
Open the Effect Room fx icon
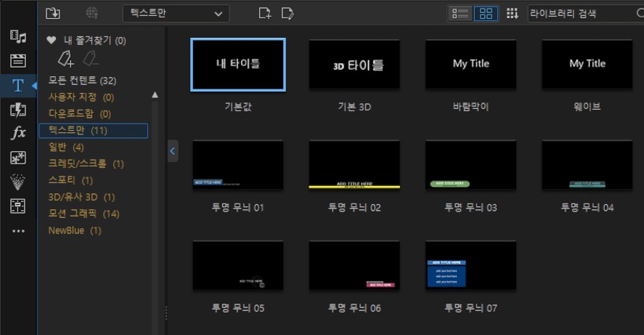tap(18, 133)
